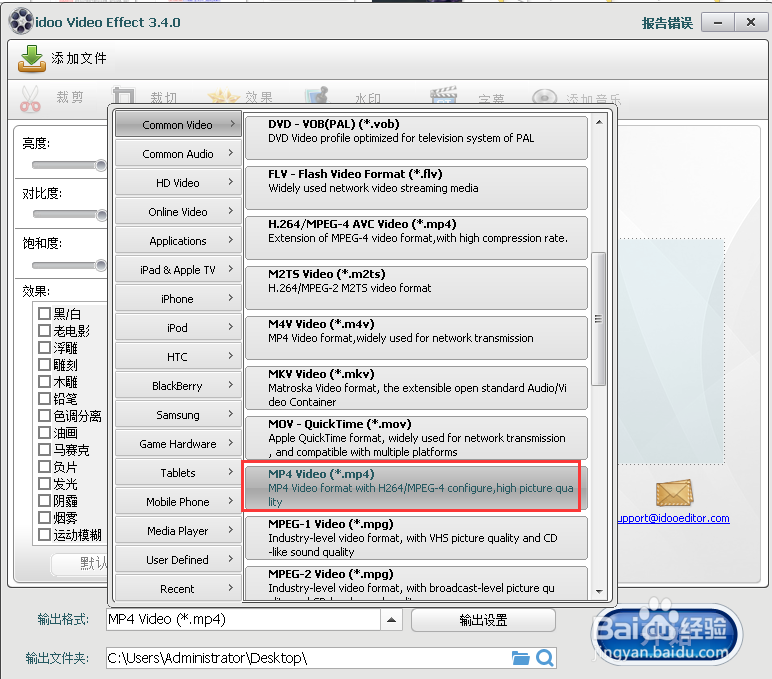Screen dimensions: 772x679
Task: Click the effects stars icon
Action: tap(224, 96)
